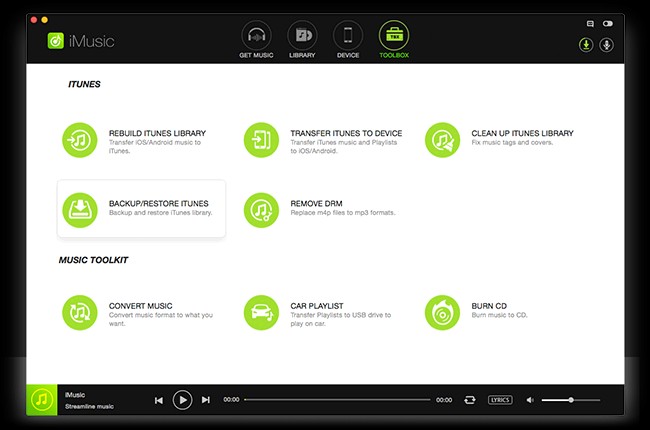Screen dimensions: 650x430
Task: Click the Remove DRM round icon
Action: tap(261, 210)
